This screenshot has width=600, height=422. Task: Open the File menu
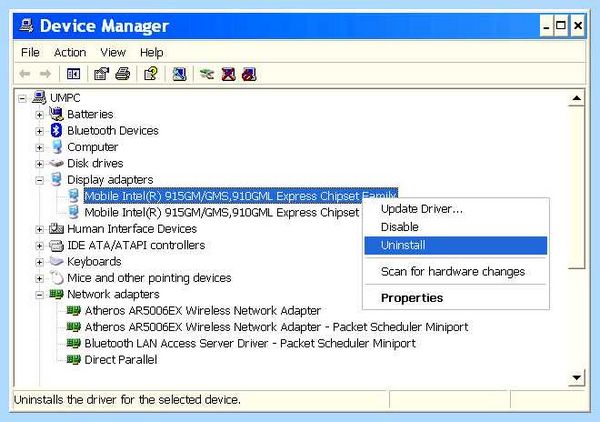(30, 52)
